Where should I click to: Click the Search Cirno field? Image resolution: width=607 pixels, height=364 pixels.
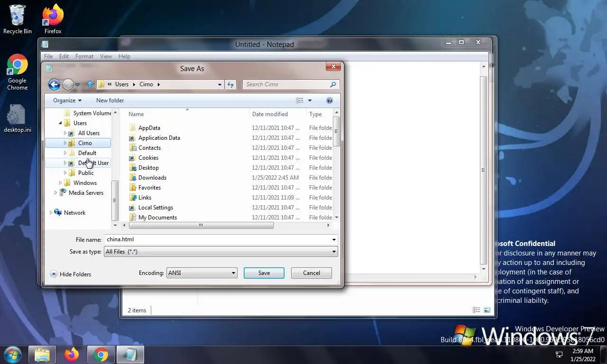coord(286,84)
